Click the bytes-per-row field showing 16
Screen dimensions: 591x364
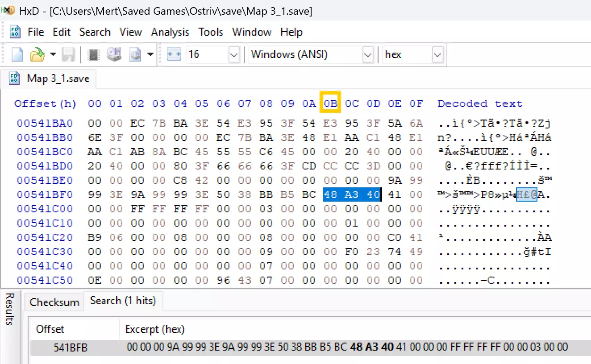(207, 54)
